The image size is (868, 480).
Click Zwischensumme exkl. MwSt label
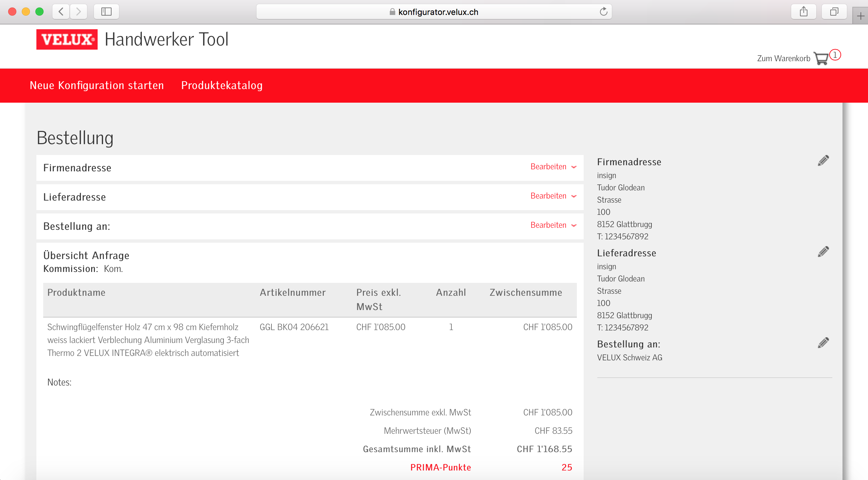point(420,412)
